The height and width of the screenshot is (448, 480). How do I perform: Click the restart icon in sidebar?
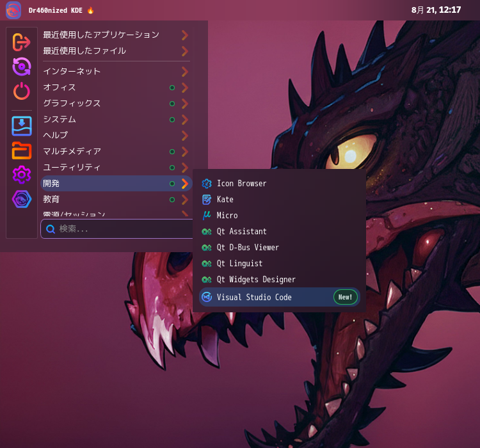[x=21, y=67]
